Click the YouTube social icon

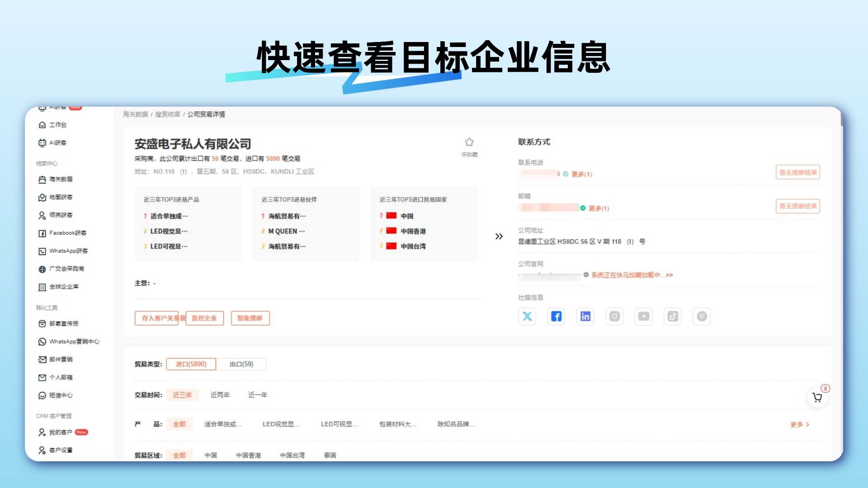point(644,316)
